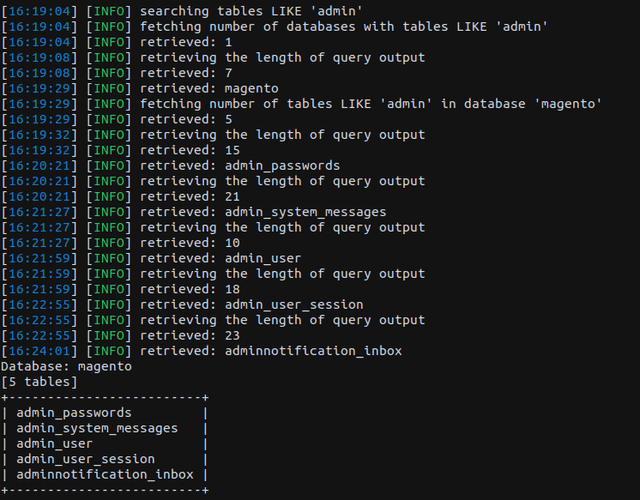Select admin_user_session row in results table

pos(85,459)
